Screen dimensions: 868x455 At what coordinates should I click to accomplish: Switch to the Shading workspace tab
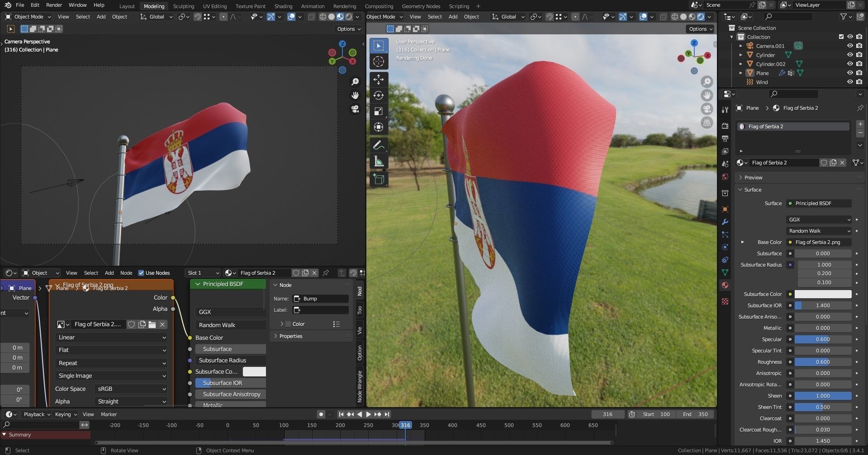(x=283, y=6)
